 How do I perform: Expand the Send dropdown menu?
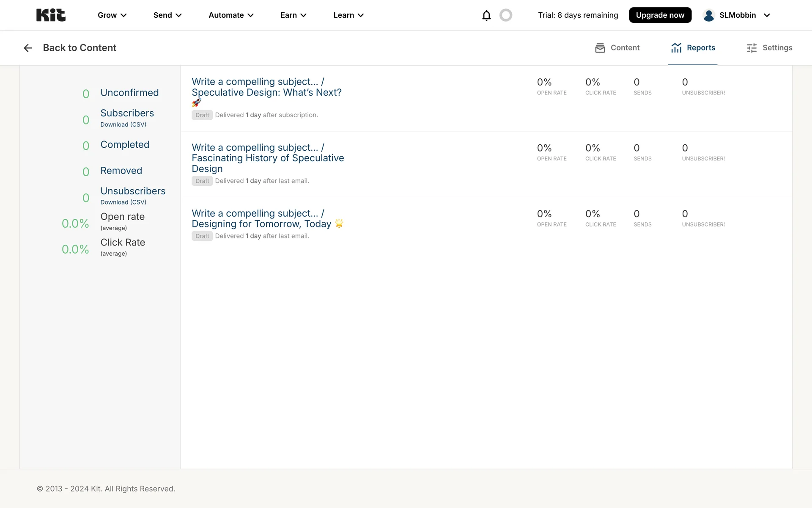167,15
